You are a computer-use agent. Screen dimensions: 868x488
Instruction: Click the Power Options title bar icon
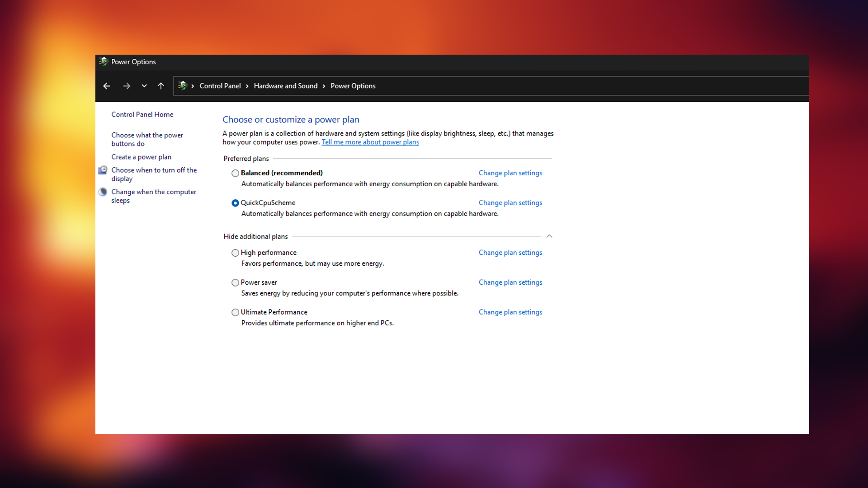104,61
